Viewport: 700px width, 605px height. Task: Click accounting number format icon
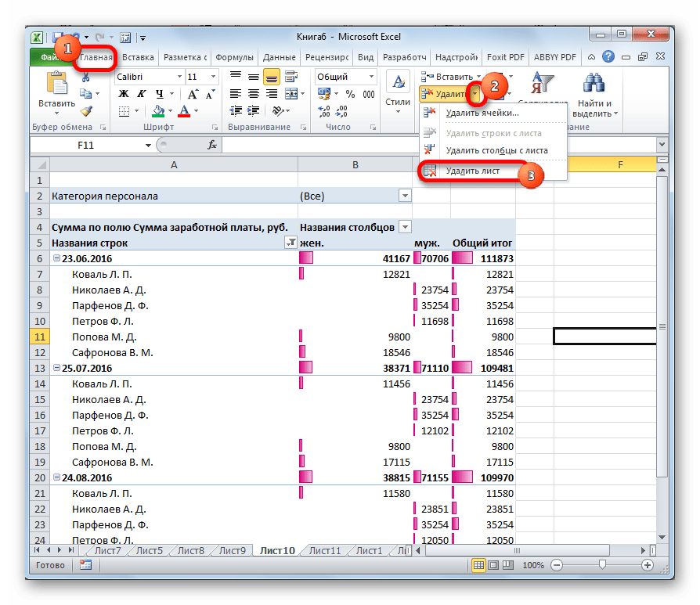click(x=324, y=94)
